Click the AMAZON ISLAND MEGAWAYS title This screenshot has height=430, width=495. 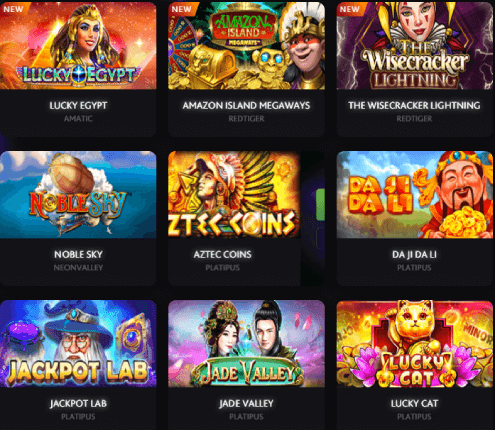[x=246, y=106]
